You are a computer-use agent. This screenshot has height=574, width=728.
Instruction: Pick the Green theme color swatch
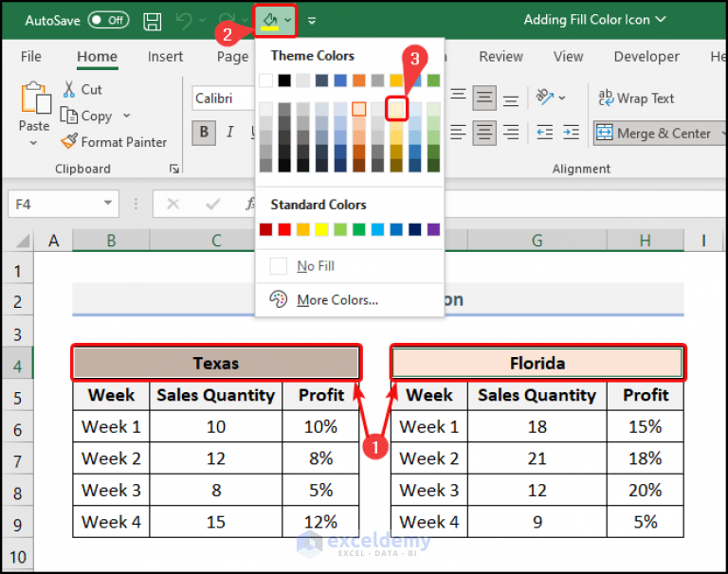433,81
